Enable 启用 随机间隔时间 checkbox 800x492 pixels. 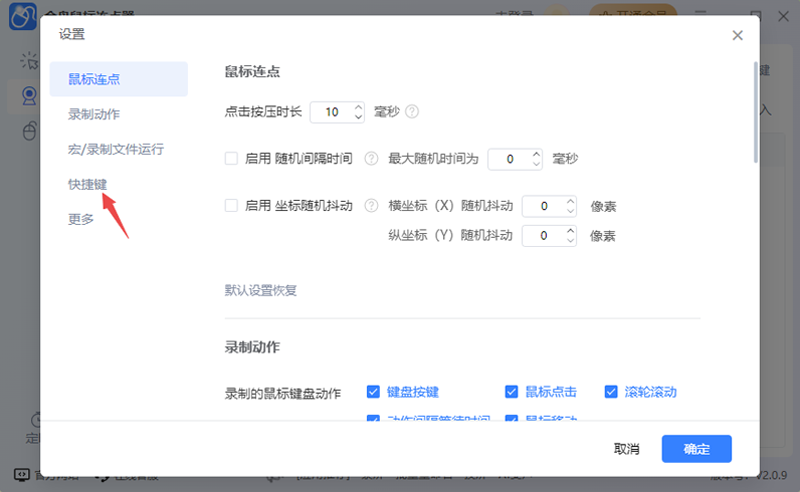(x=231, y=158)
